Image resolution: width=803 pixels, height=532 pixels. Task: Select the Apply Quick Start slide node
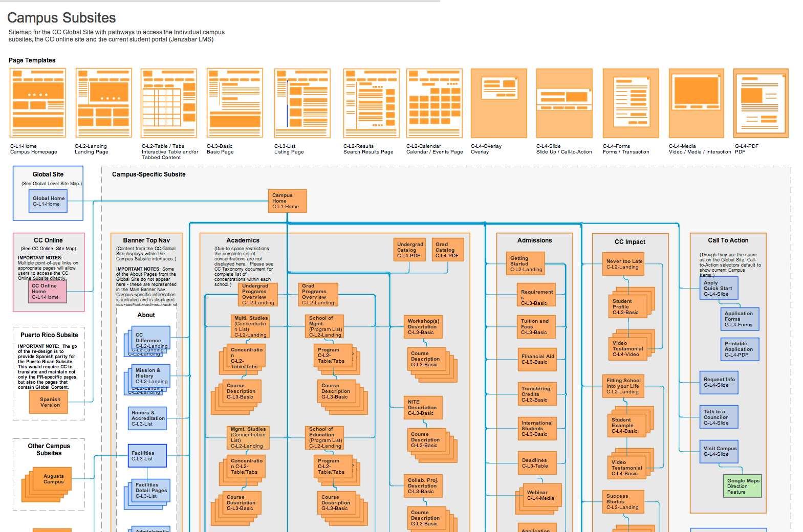point(719,288)
